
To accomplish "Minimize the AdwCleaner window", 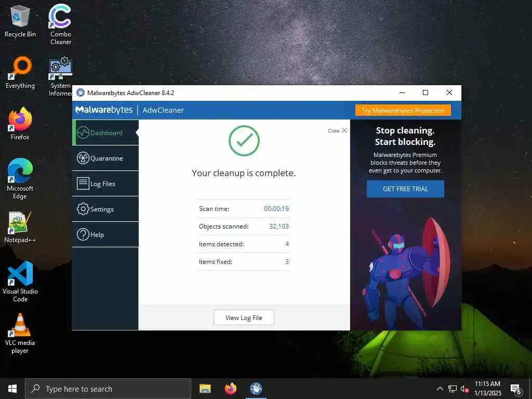I will [x=402, y=92].
